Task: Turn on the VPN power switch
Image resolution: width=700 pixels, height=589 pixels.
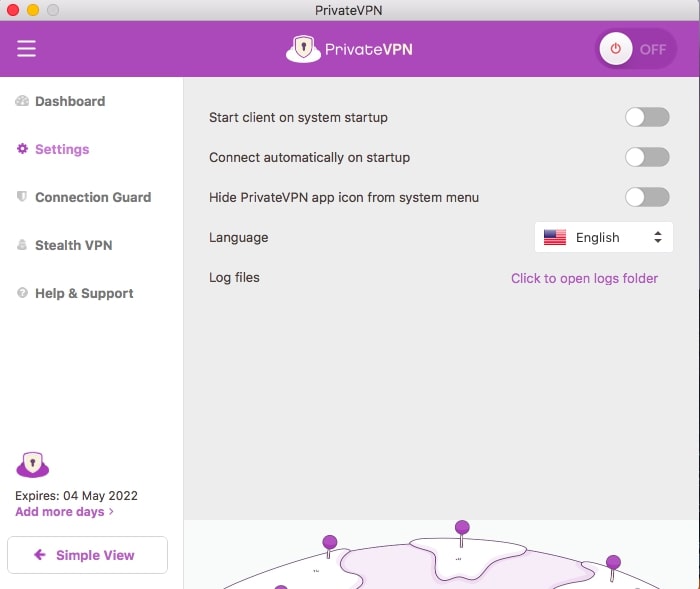Action: pyautogui.click(x=635, y=49)
